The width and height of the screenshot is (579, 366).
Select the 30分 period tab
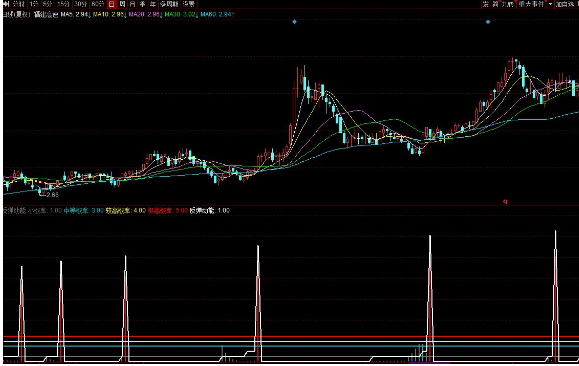[80, 4]
